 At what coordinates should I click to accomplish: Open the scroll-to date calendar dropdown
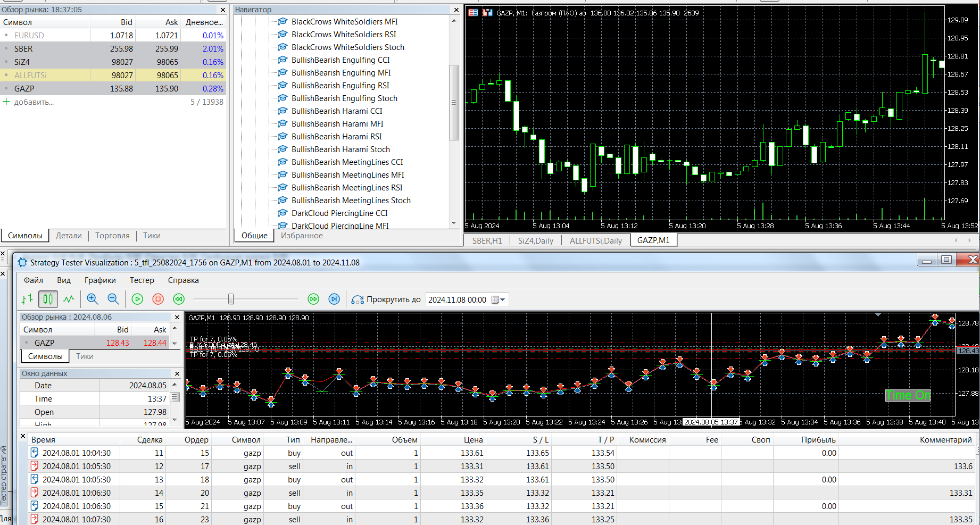[x=499, y=300]
